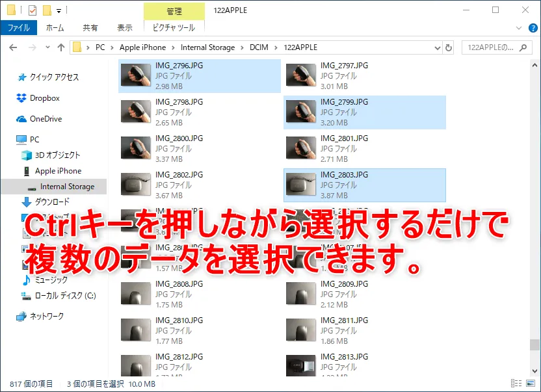Click PC in the address breadcrumb

[x=100, y=47]
